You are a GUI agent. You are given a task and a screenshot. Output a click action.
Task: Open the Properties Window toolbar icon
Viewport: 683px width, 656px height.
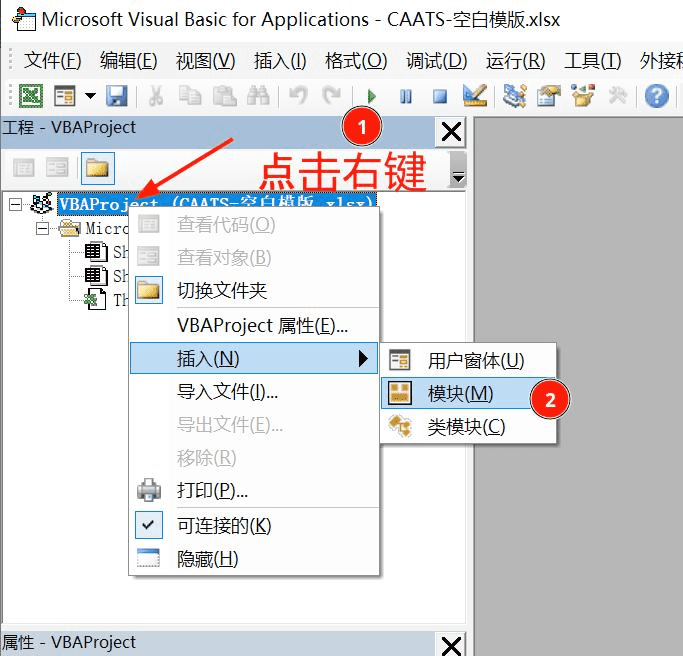click(548, 95)
